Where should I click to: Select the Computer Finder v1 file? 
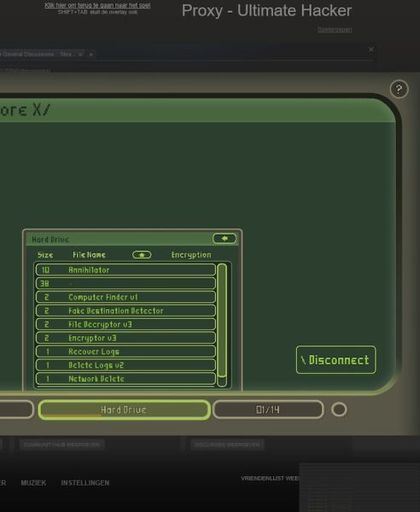click(125, 297)
